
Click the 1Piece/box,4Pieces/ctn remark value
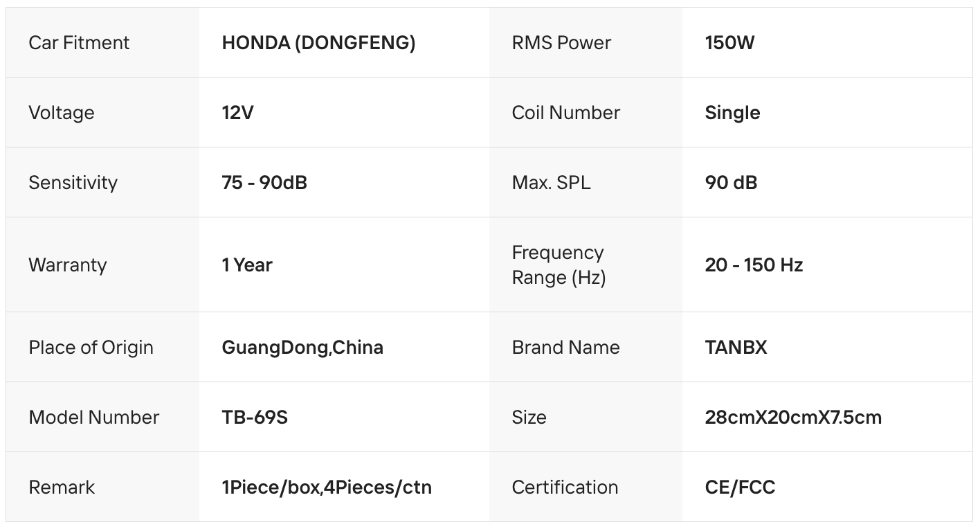tap(327, 487)
